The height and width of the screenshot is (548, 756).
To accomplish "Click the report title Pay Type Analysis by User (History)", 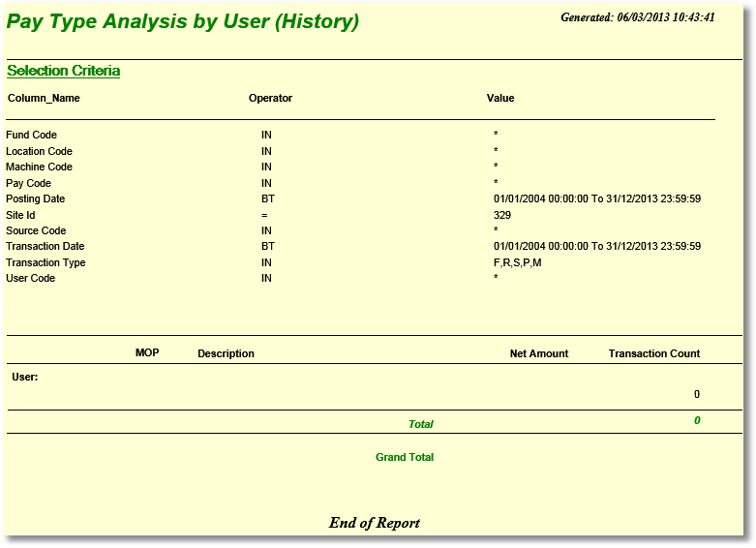I will [183, 22].
